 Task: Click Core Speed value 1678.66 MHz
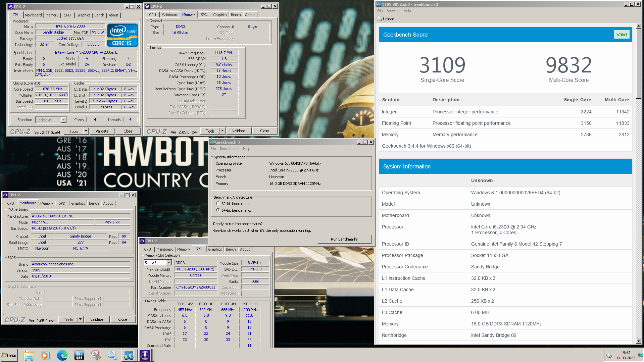click(52, 89)
